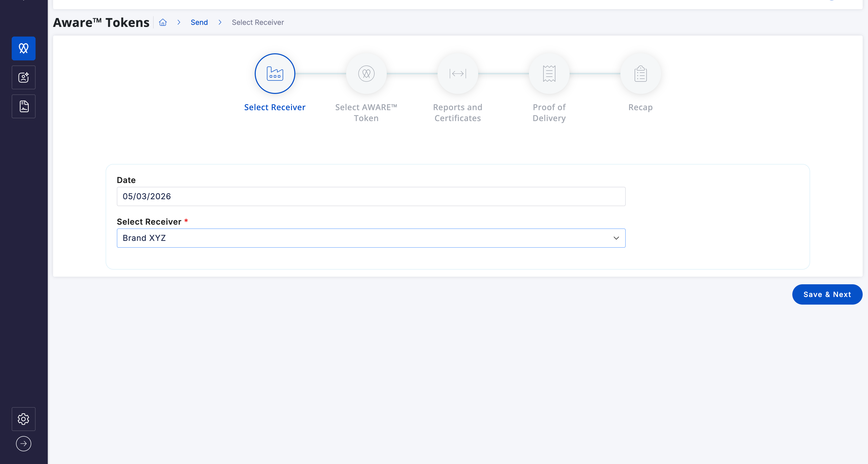868x464 pixels.
Task: Click the Select Receiver step label
Action: click(275, 107)
